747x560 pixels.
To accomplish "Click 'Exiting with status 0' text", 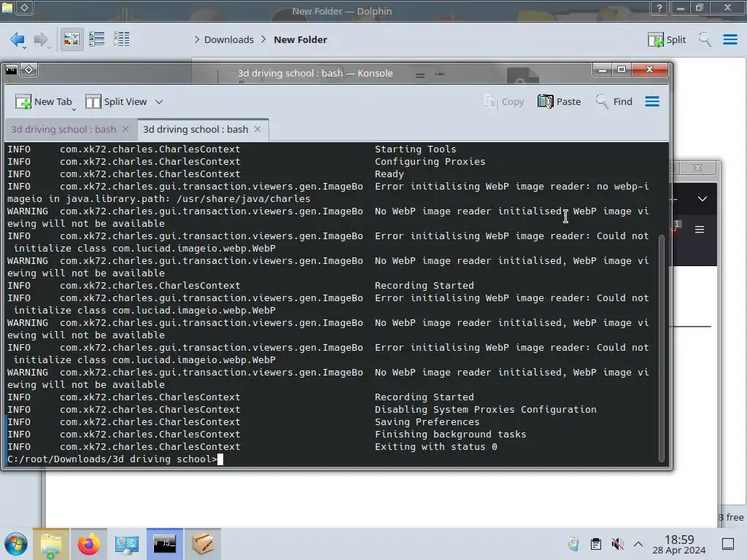I will [436, 447].
